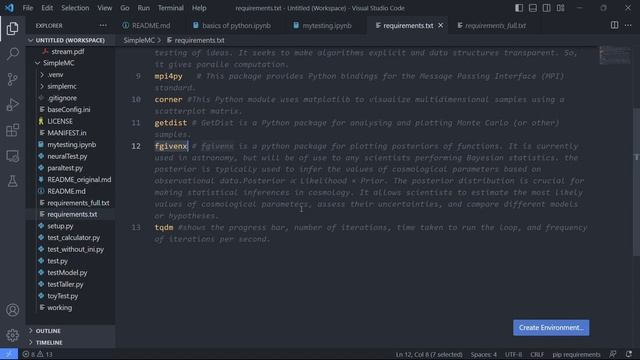Open the Remote Explorer view
The width and height of the screenshot is (640, 360).
coord(12,156)
